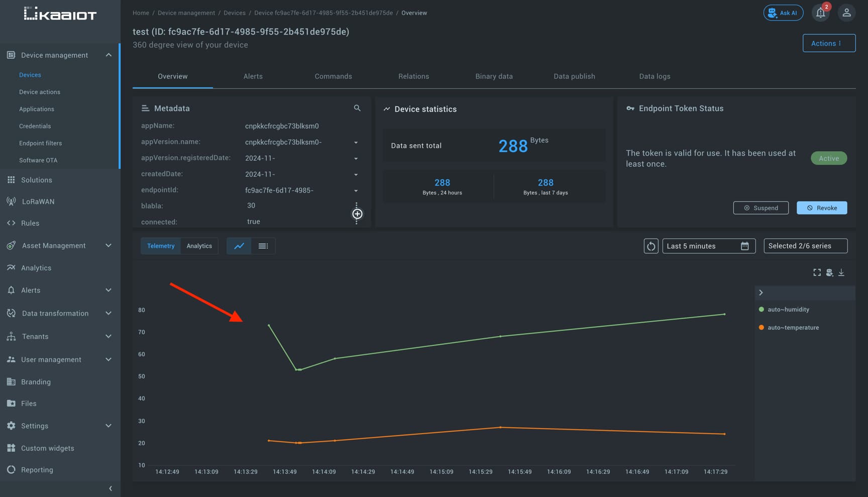Open Device actions page
This screenshot has width=868, height=497.
[x=40, y=92]
